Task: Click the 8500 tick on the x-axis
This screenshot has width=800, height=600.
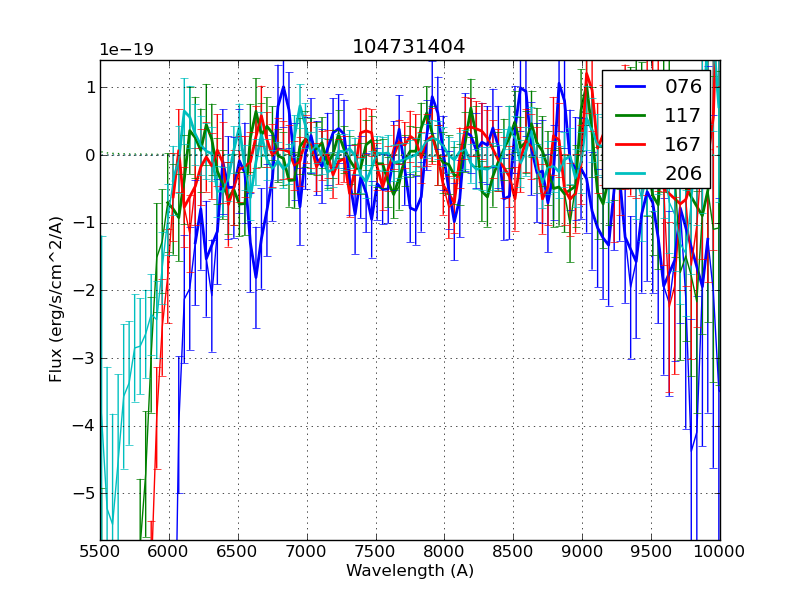Action: tap(513, 551)
